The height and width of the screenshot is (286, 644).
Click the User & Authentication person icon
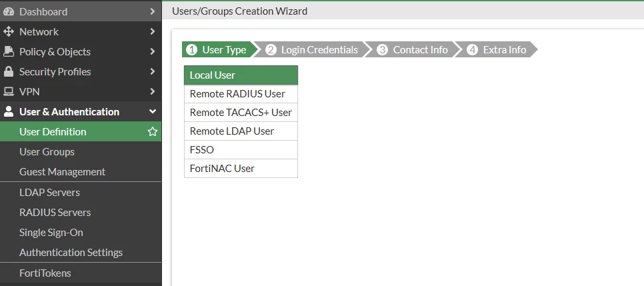click(8, 112)
